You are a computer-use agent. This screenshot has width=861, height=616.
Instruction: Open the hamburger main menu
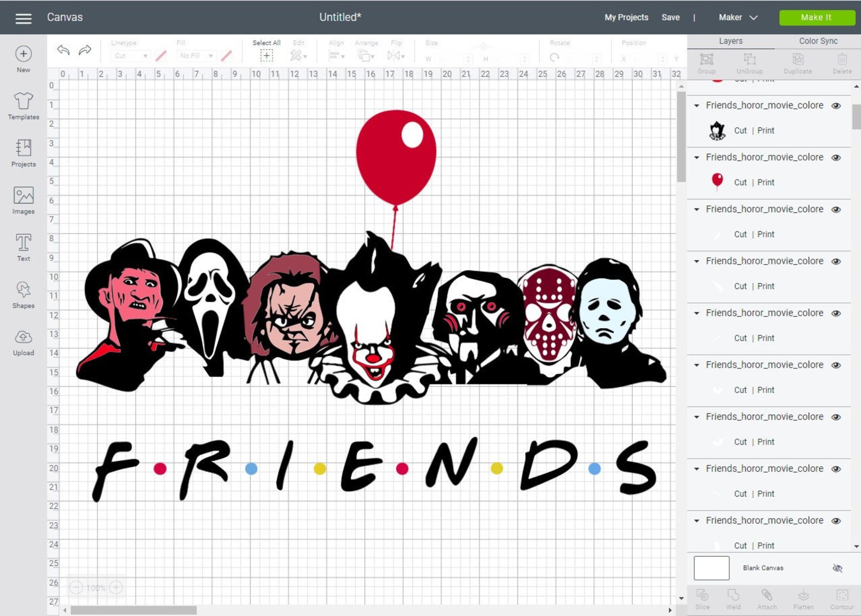pyautogui.click(x=23, y=18)
